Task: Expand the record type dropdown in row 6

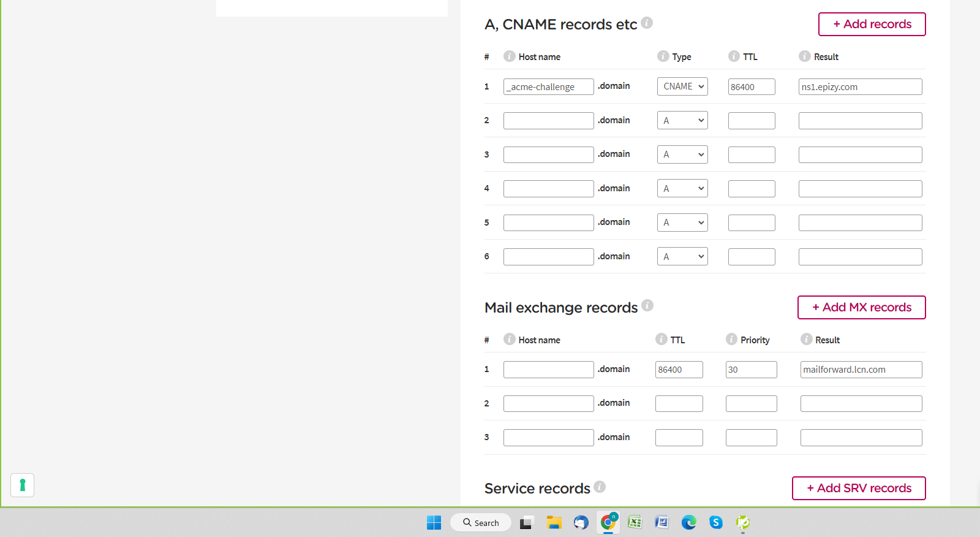Action: [682, 257]
